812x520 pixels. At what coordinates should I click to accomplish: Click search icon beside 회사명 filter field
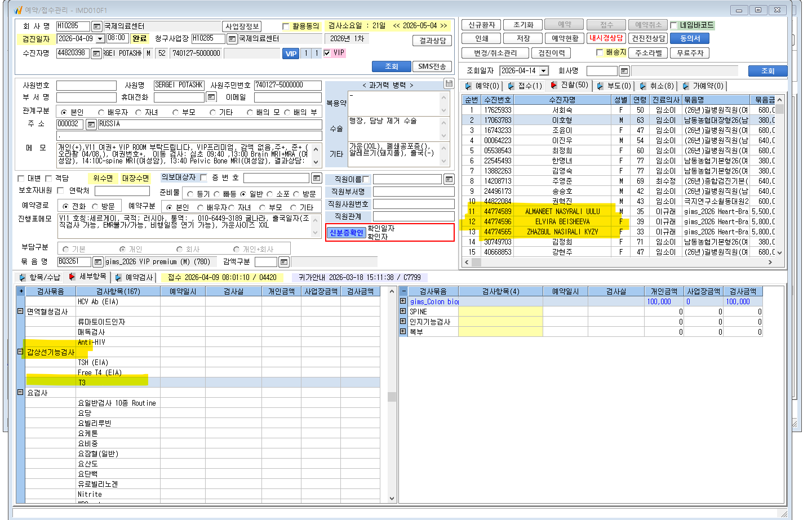pyautogui.click(x=624, y=71)
